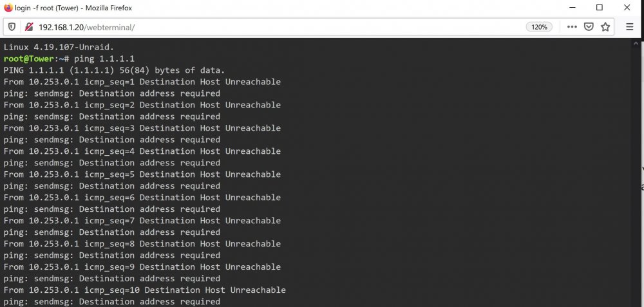Click the 'Linux 4.19.107-Unraid.' line
The image size is (644, 307).
pyautogui.click(x=59, y=47)
